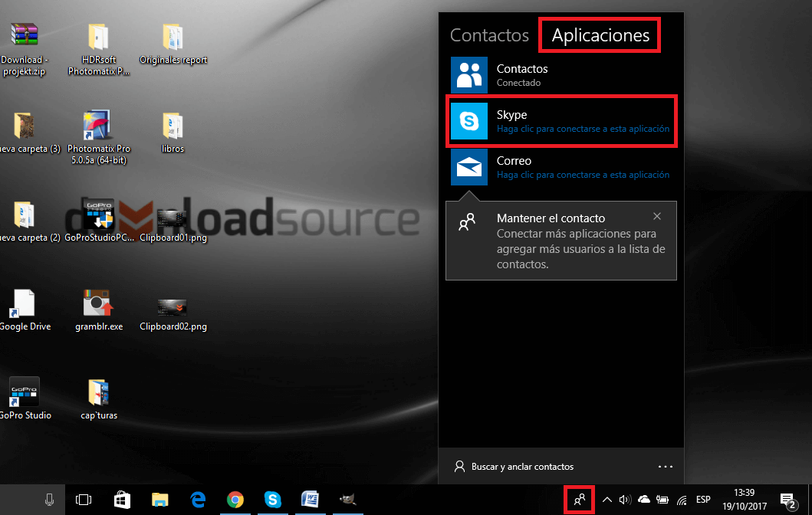Screen dimensions: 812x515
Task: Select the cap`turas folder
Action: (x=98, y=399)
